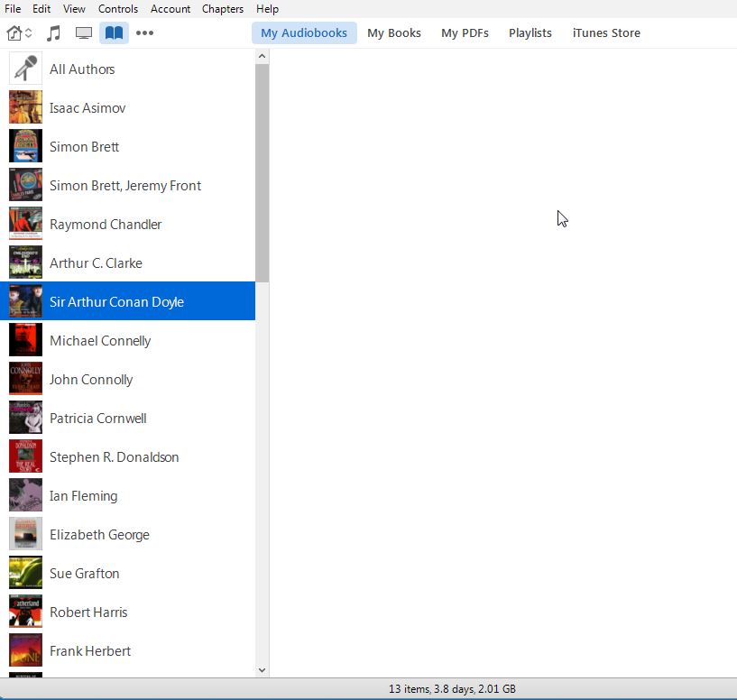Viewport: 737px width, 700px height.
Task: Click the author list scrollbar thumb
Action: pos(263,173)
